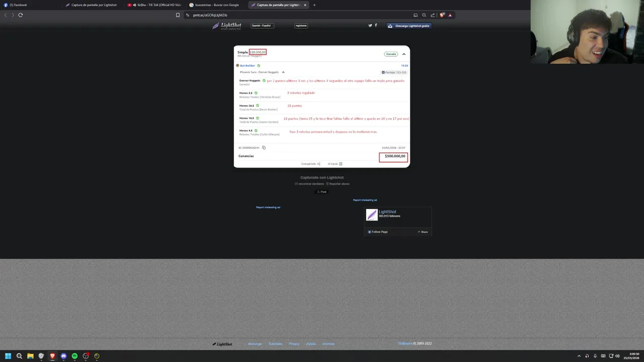Switch to the Ke$ha TiK ToK YouTube tab
This screenshot has height=362, width=644.
[154, 5]
